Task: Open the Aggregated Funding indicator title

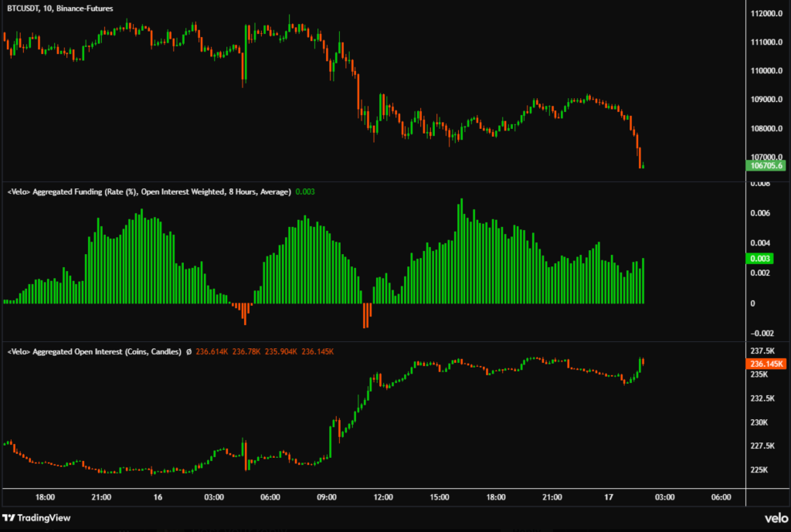Action: (148, 191)
